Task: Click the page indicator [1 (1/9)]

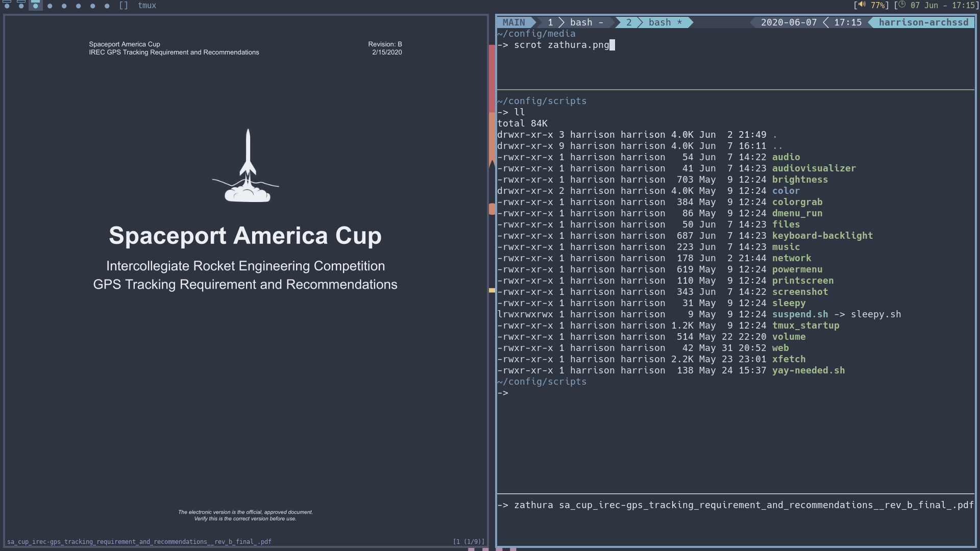Action: (x=469, y=542)
